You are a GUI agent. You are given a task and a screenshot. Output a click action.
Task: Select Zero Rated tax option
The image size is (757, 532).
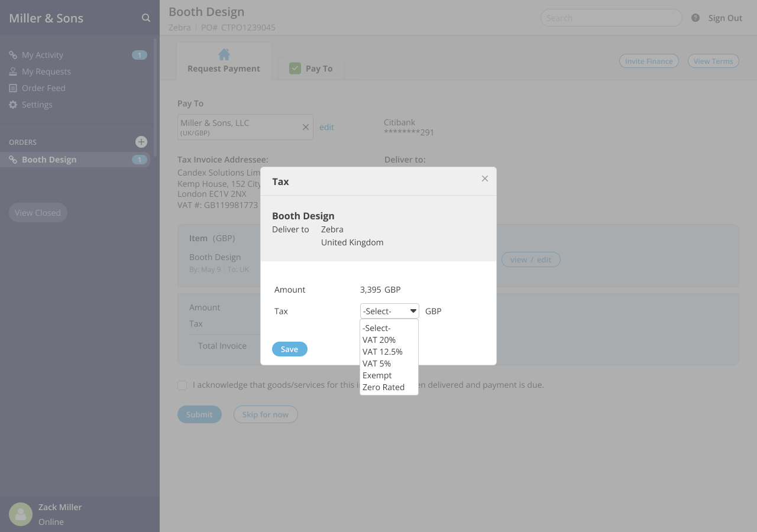pyautogui.click(x=383, y=387)
